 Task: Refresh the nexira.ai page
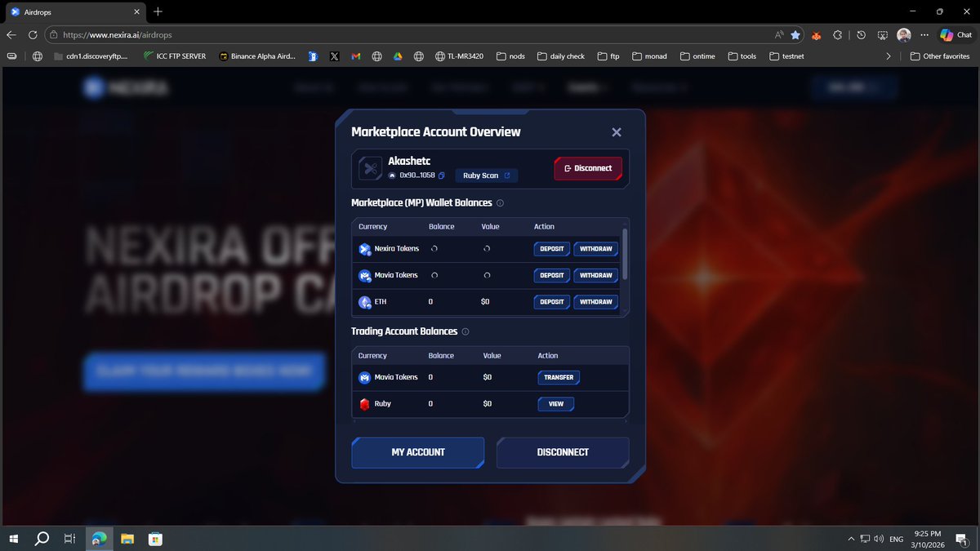coord(33,35)
